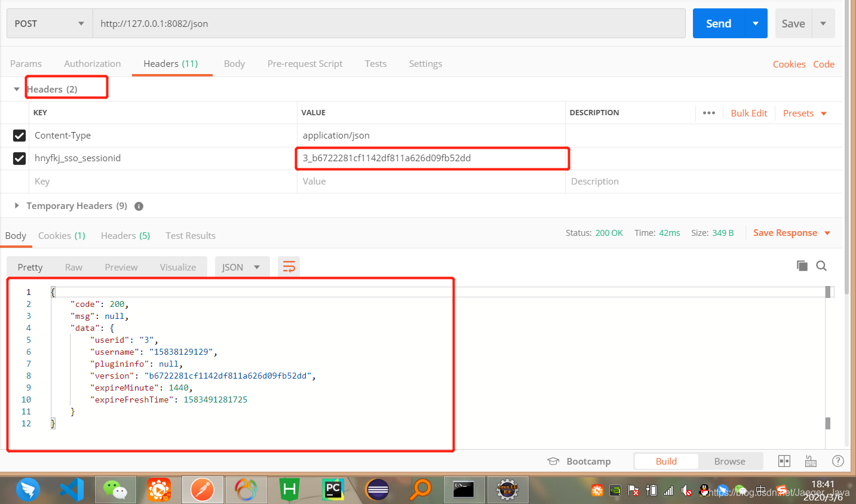Uncheck the hnyfkj_sso_sessionid header checkbox
This screenshot has height=504, width=856.
click(19, 158)
